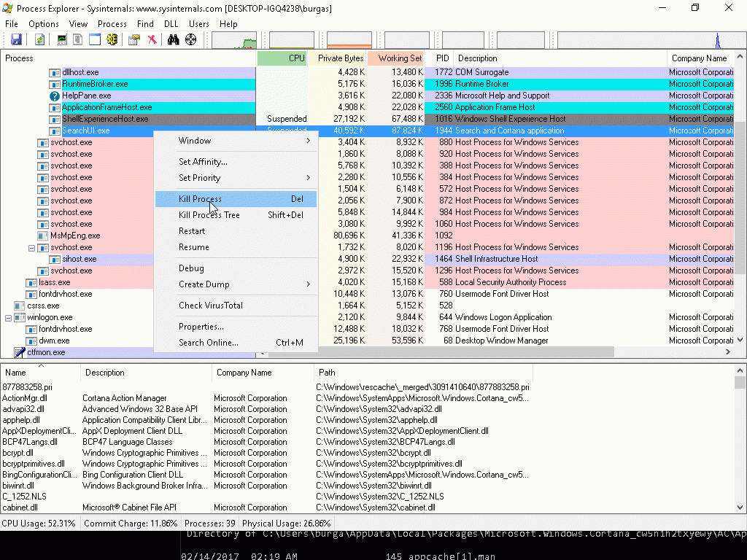Open the DLL menu
Image resolution: width=747 pixels, height=560 pixels.
(x=171, y=24)
